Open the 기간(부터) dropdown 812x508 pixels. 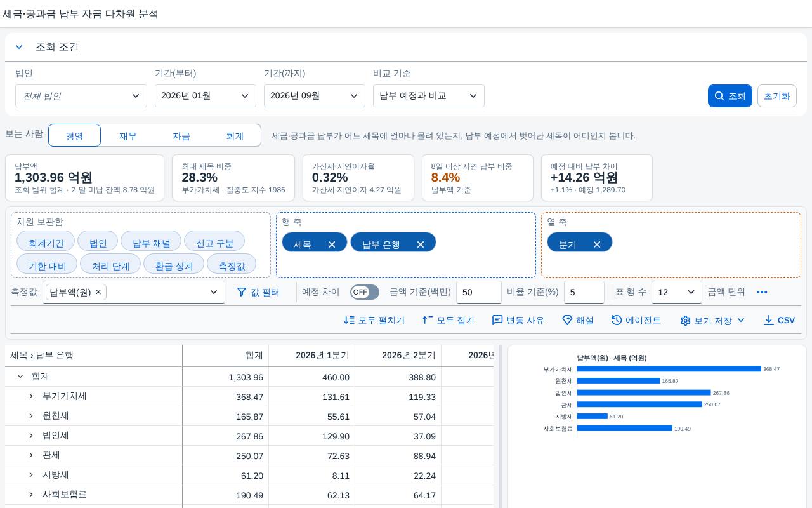(206, 96)
